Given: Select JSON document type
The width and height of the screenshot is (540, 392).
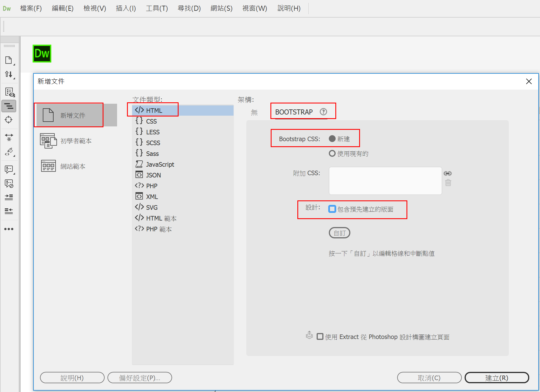Looking at the screenshot, I should pos(183,175).
